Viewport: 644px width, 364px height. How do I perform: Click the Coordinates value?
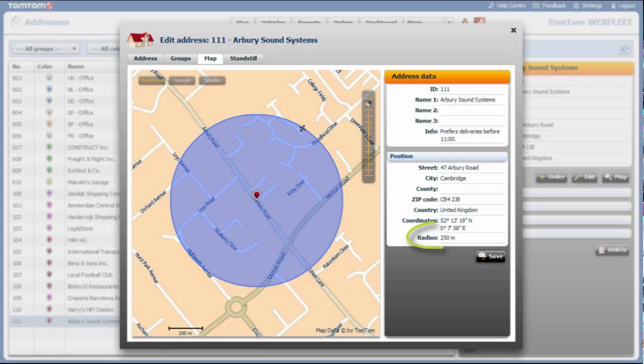pos(456,224)
